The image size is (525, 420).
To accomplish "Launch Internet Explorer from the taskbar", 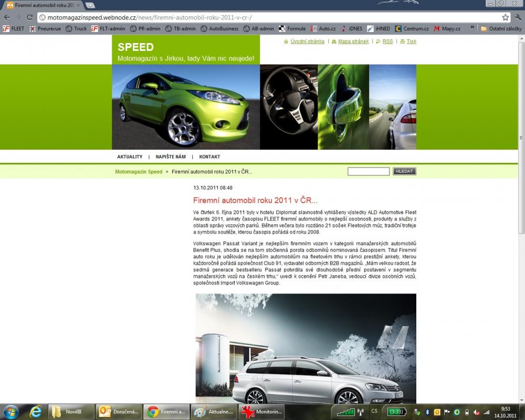I will click(x=35, y=412).
